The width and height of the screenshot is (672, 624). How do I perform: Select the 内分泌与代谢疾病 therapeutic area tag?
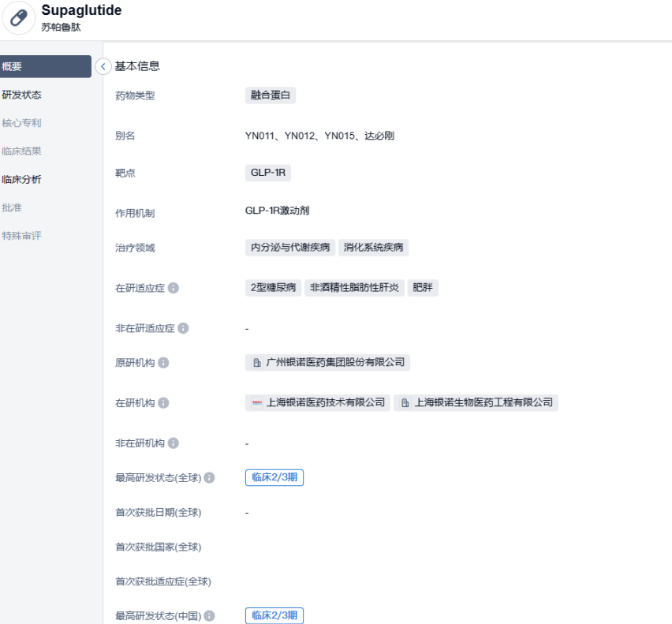click(290, 248)
